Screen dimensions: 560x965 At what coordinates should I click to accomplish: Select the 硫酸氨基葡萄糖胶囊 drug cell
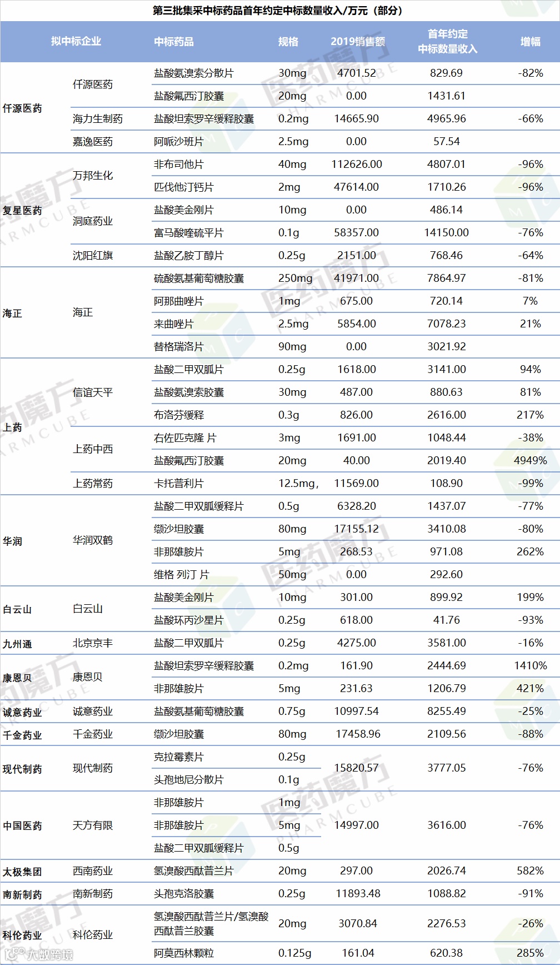(x=199, y=278)
